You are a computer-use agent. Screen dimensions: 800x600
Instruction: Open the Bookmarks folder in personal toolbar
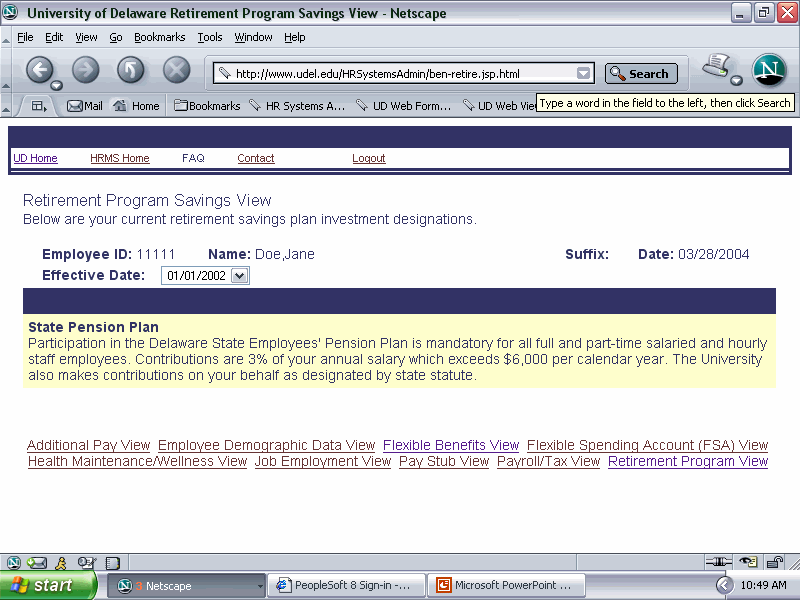pos(207,106)
